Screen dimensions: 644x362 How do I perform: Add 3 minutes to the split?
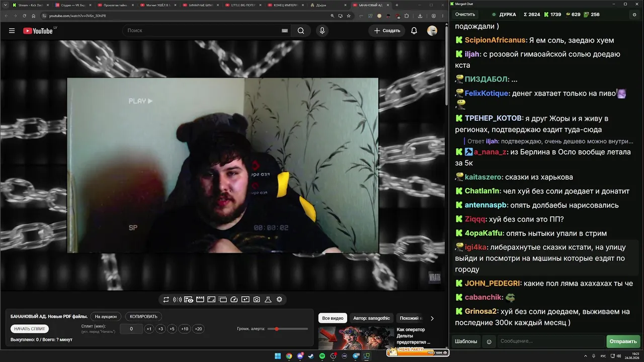pos(160,329)
